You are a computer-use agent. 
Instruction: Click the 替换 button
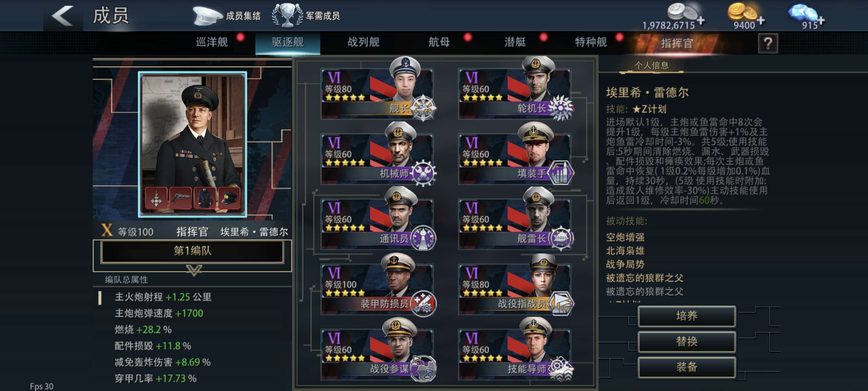point(686,342)
